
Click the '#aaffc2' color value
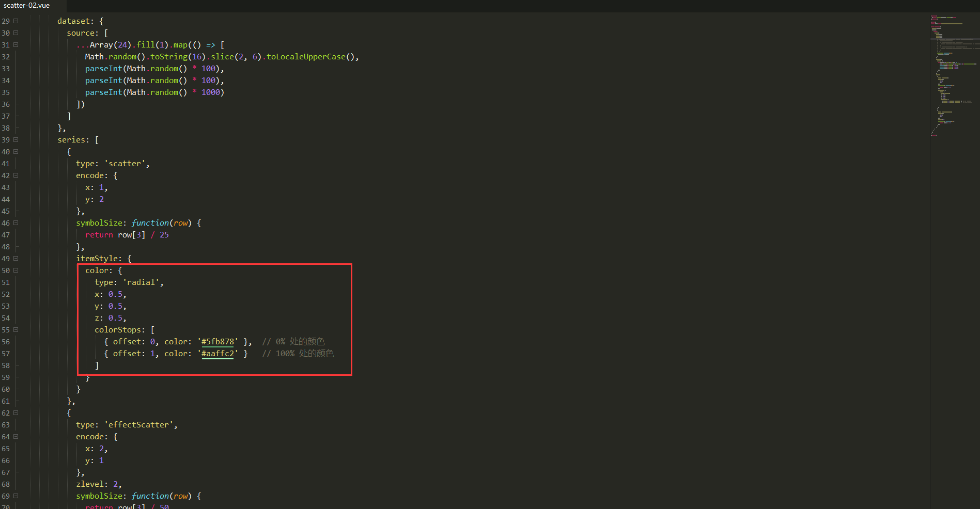[217, 354]
